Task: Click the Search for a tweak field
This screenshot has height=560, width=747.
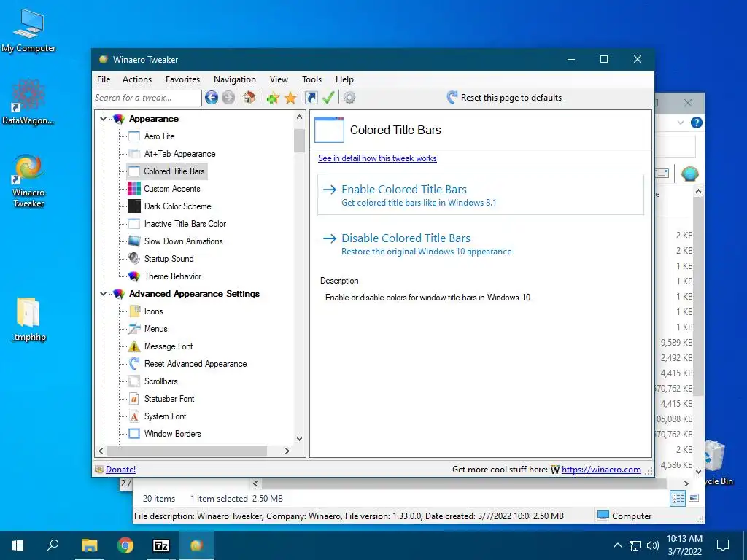Action: pos(147,98)
